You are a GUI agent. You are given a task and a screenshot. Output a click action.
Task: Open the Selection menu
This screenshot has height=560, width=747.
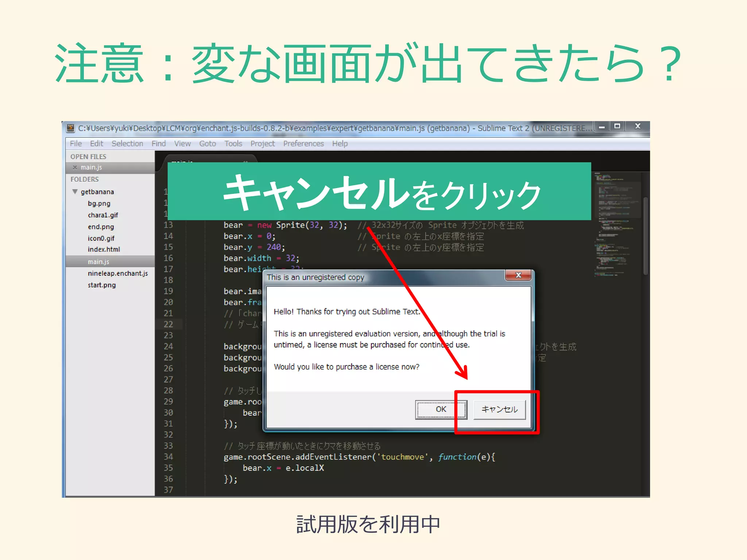click(x=127, y=144)
